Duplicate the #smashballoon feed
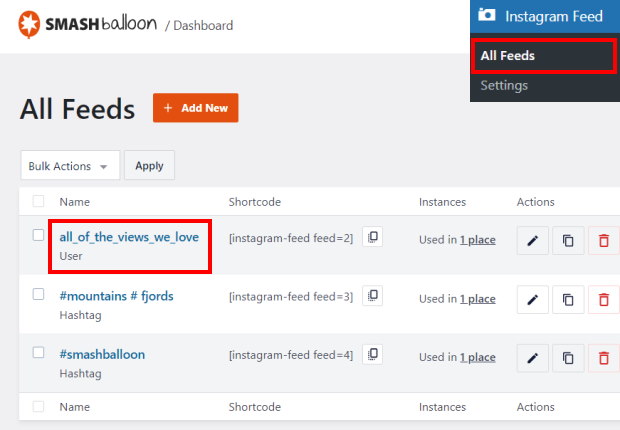The image size is (620, 430). point(568,358)
